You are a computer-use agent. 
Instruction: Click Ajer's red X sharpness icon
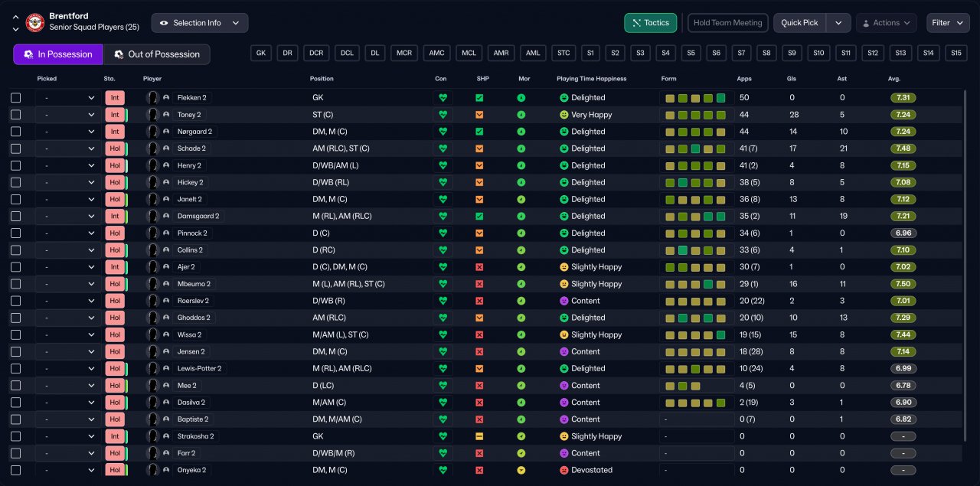point(479,267)
